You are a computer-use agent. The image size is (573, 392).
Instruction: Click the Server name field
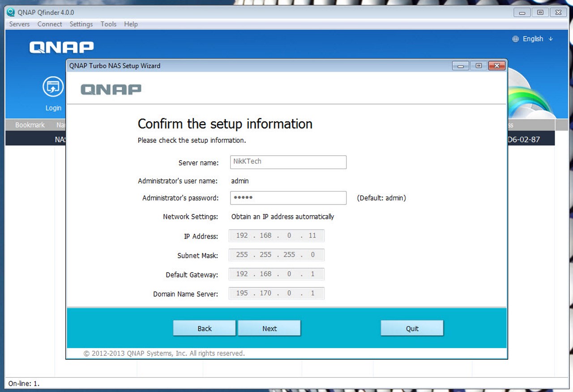pos(288,162)
